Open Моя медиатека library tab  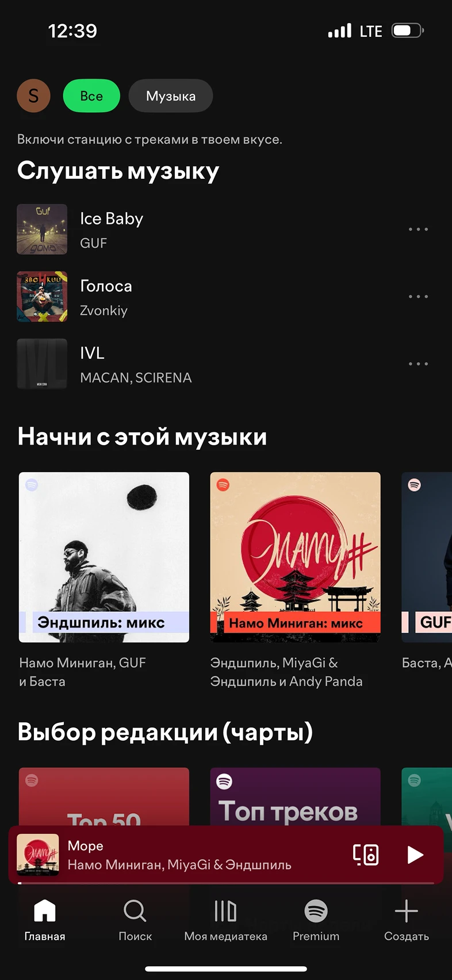(225, 920)
